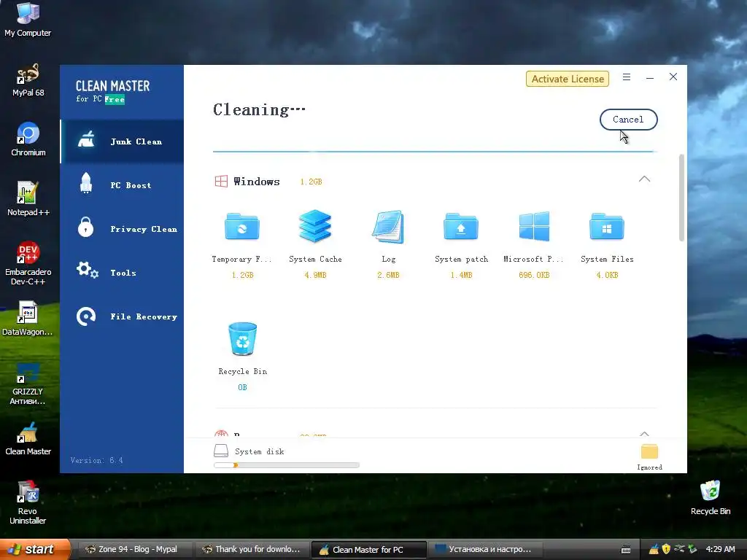Click the system clock 4:29 AM
The height and width of the screenshot is (560, 747).
tap(720, 550)
